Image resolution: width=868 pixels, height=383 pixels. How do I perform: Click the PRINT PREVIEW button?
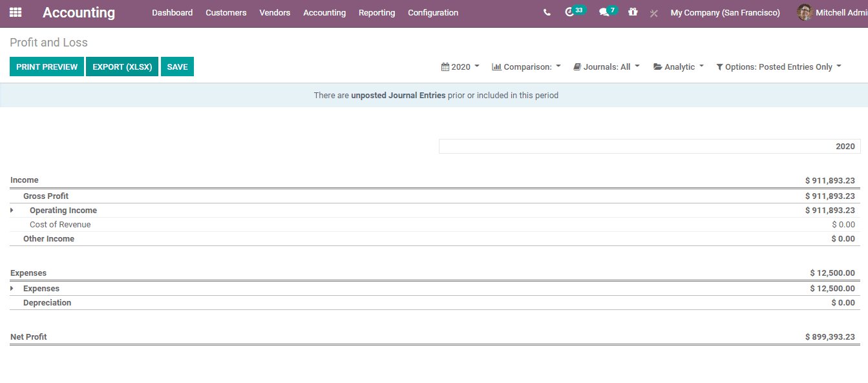pos(46,66)
